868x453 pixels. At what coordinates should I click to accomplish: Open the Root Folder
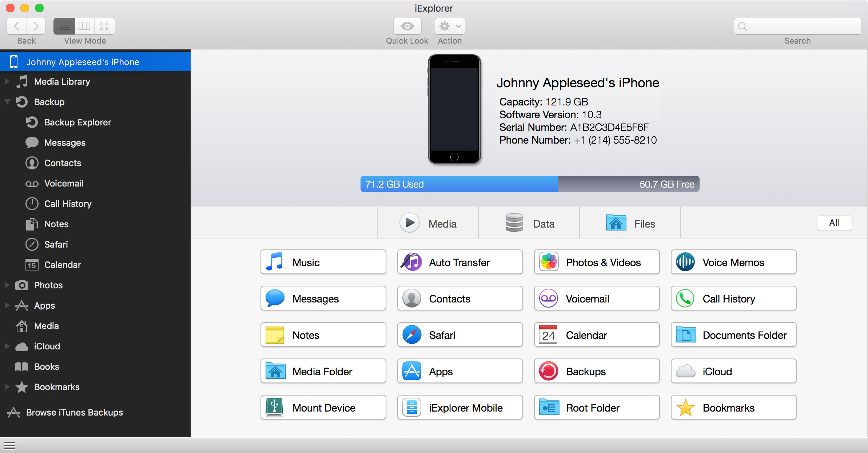(597, 408)
